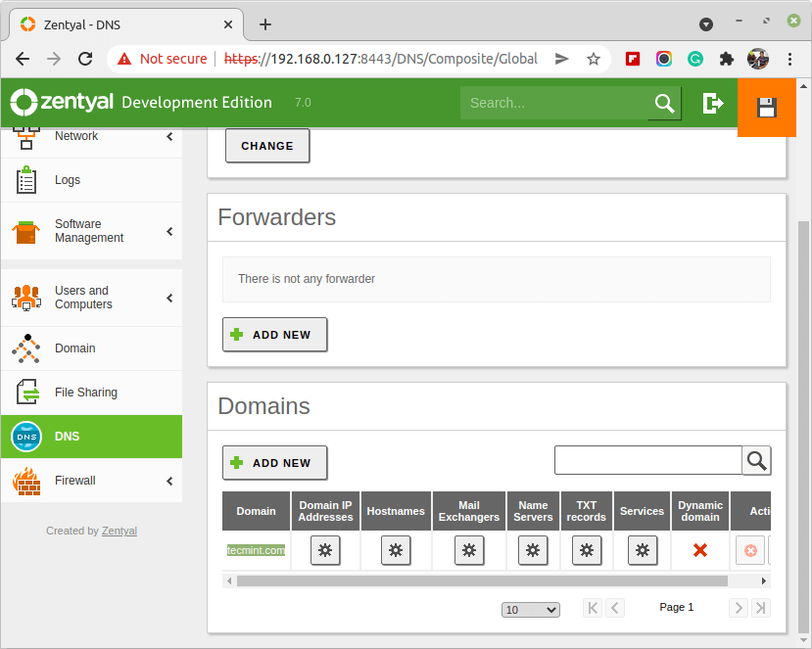Click the Users and Computers icon

[25, 298]
